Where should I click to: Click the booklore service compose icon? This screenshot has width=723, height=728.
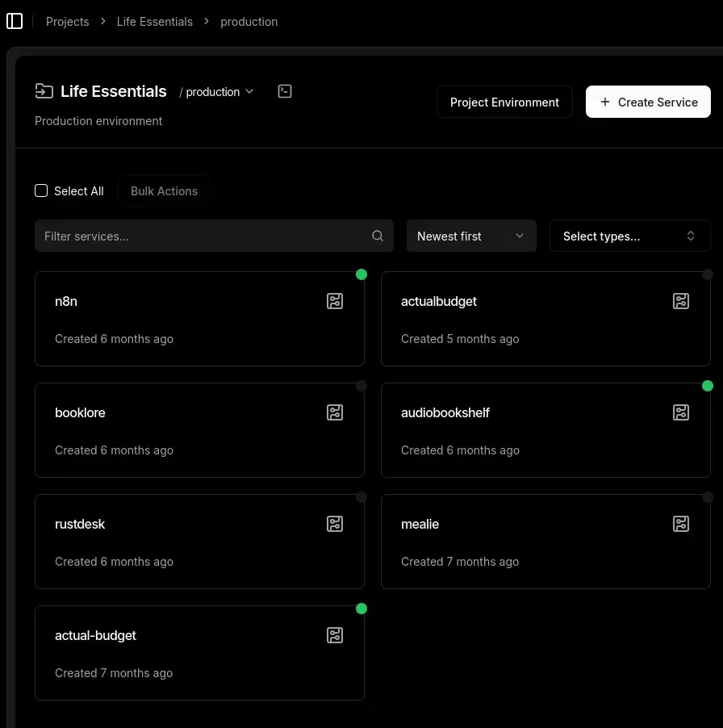click(x=335, y=412)
